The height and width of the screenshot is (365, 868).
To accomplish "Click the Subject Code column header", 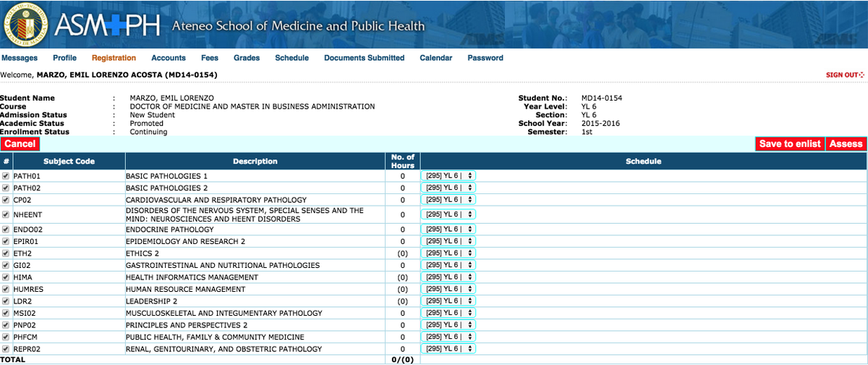I will 69,161.
